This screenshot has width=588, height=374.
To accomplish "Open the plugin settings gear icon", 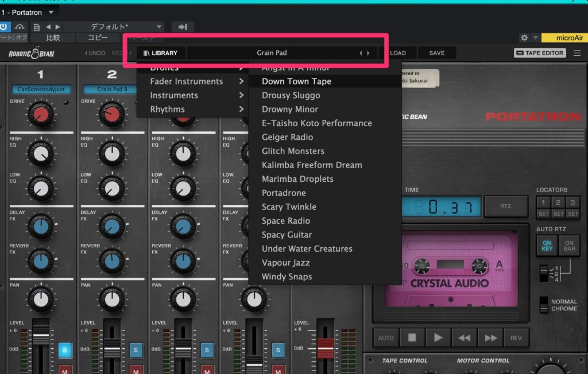I will (x=524, y=38).
